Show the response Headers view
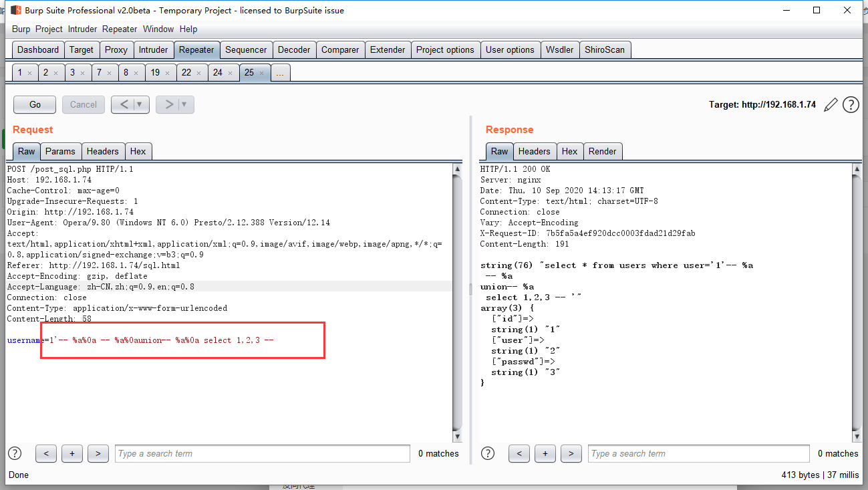Screen dimensions: 868x490 coord(534,151)
